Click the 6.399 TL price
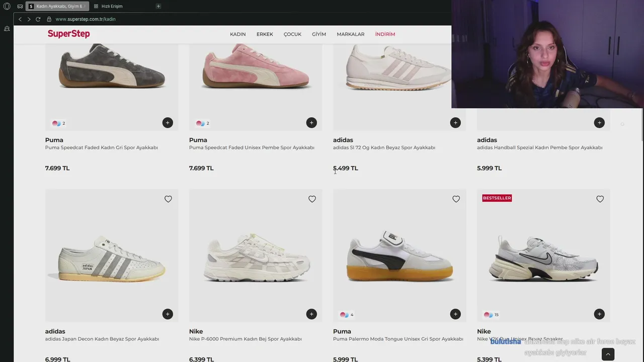The height and width of the screenshot is (362, 644). 201,359
